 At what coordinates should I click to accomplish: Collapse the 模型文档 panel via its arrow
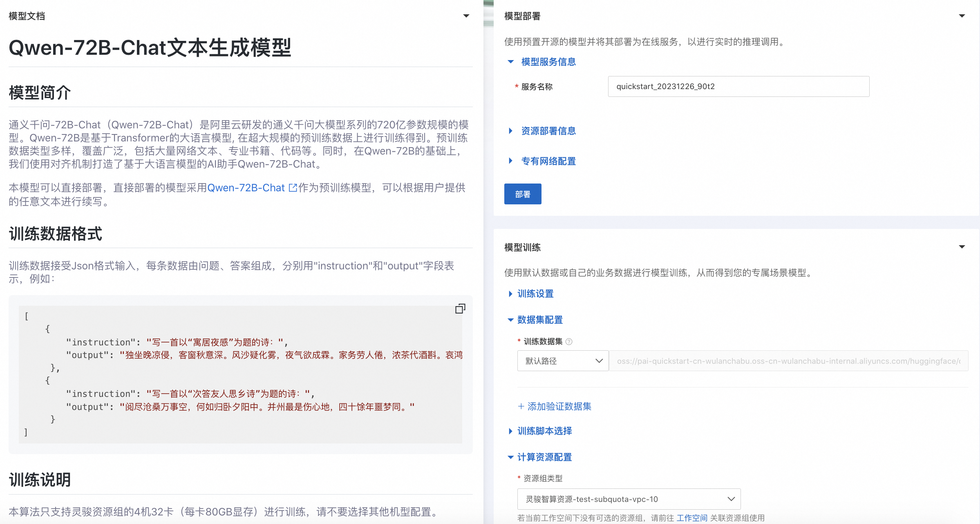(x=466, y=16)
